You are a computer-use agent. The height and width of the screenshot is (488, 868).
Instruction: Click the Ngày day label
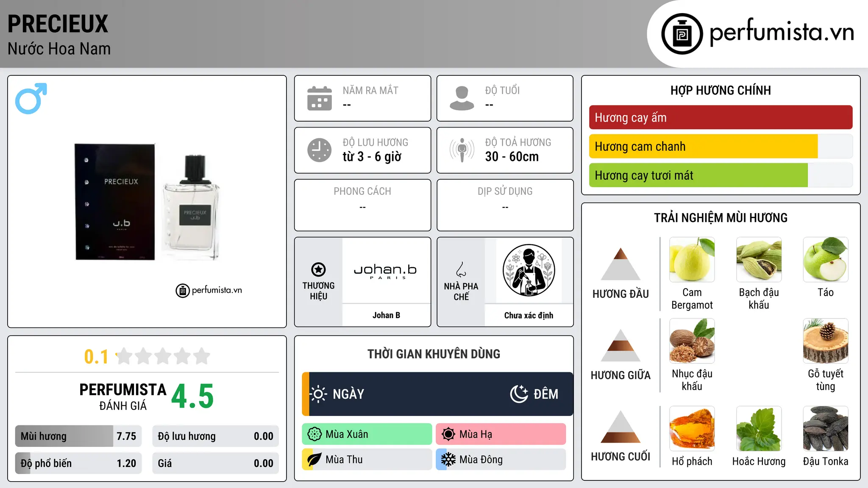pyautogui.click(x=348, y=394)
